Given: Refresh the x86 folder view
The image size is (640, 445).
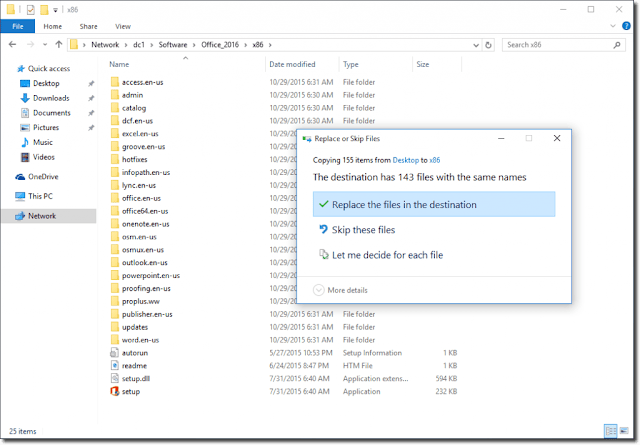Looking at the screenshot, I should pyautogui.click(x=488, y=45).
